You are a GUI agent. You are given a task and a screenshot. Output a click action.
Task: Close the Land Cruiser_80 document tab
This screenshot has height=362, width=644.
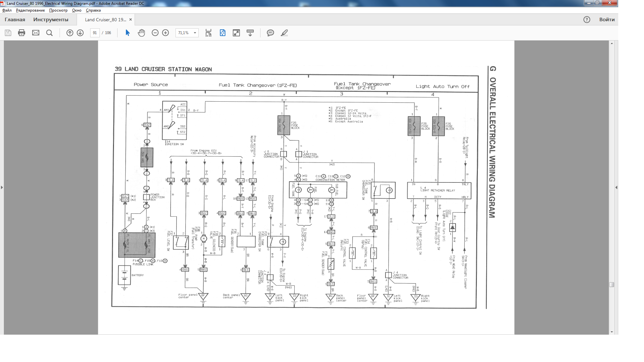[130, 20]
